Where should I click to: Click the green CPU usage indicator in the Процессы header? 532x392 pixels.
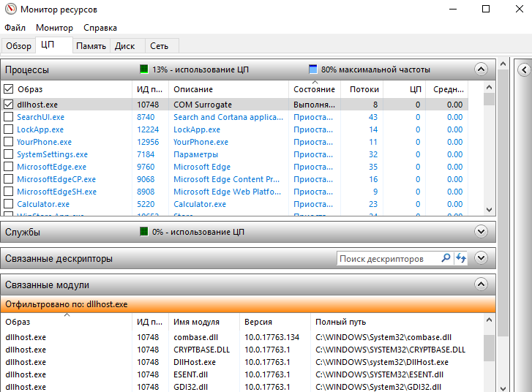pyautogui.click(x=144, y=69)
